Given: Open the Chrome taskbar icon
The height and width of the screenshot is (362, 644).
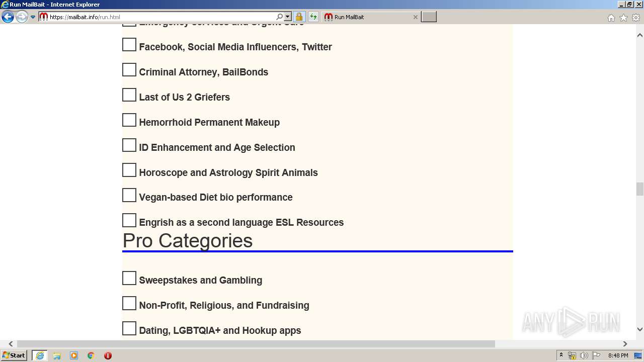Looking at the screenshot, I should 91,355.
